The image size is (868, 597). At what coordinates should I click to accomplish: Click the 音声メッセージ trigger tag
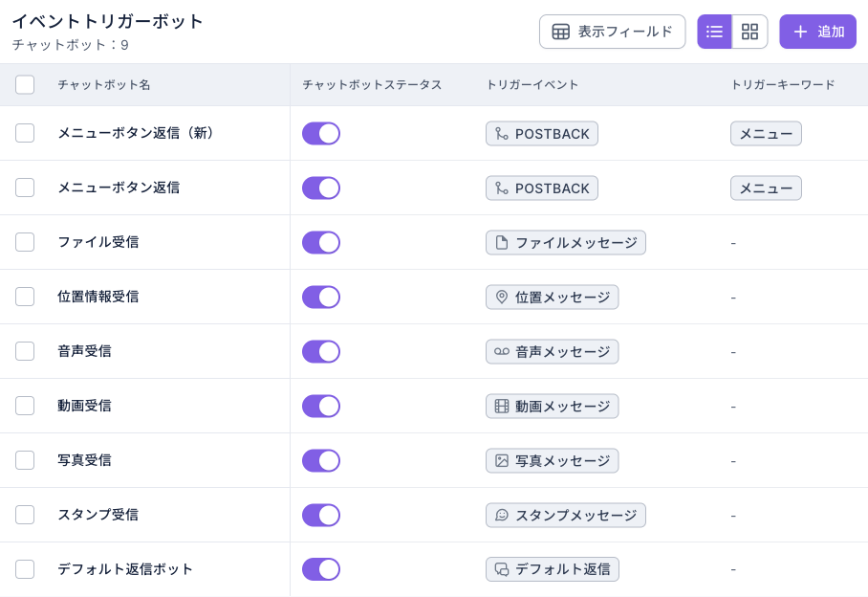(552, 352)
